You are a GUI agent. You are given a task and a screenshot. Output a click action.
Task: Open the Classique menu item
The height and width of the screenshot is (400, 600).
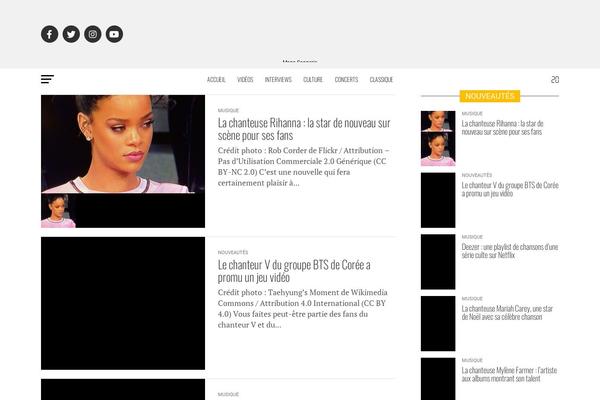pyautogui.click(x=381, y=80)
